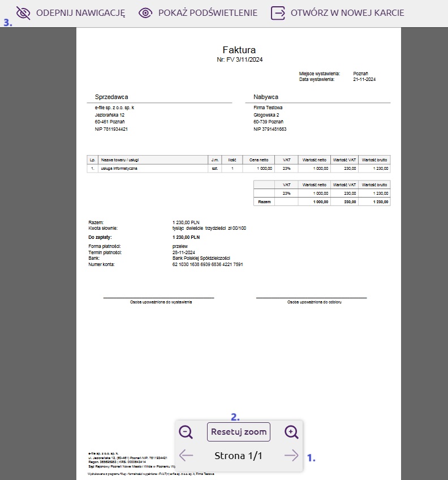Screen dimensions: 448x480
Task: Go to previous page with left arrow
Action: (x=186, y=455)
